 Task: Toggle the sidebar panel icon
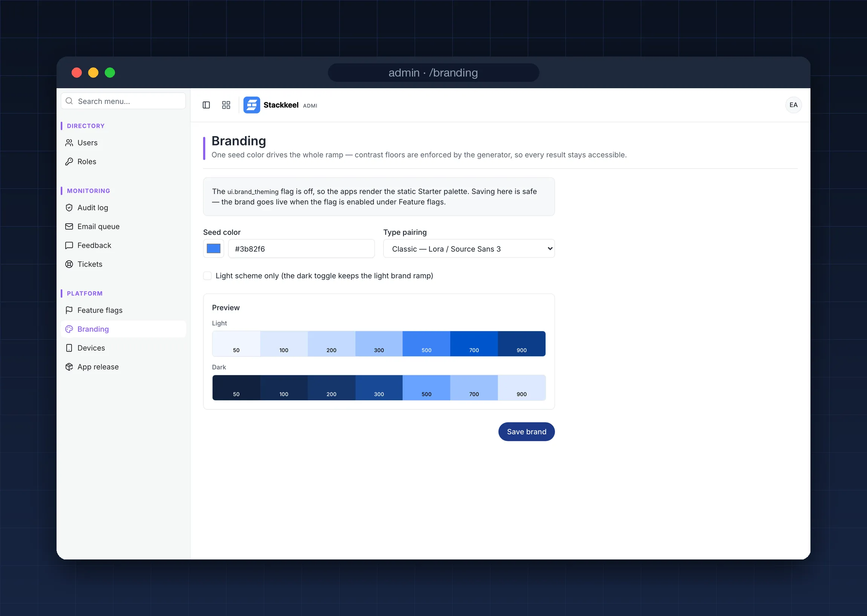coord(206,105)
